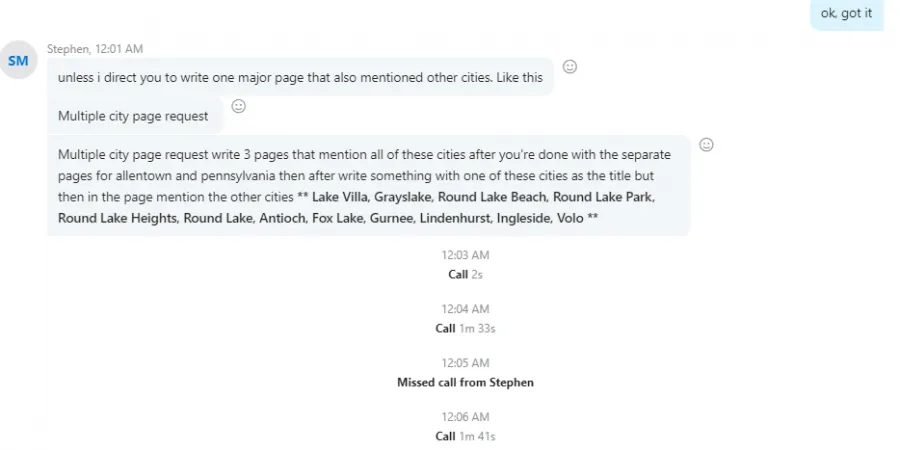The height and width of the screenshot is (450, 900).
Task: Select the 'unless i direct you' message bubble
Action: (300, 77)
